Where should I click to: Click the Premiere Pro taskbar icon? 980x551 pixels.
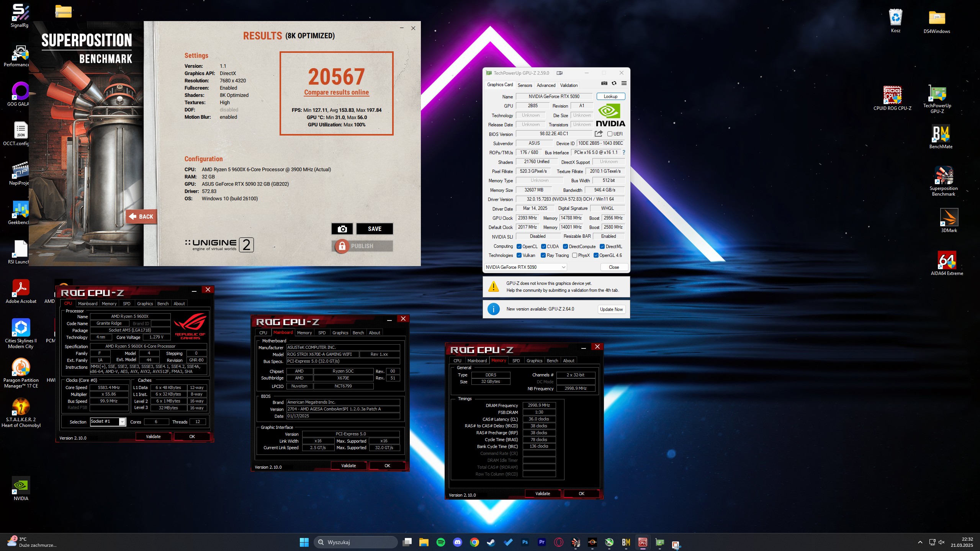pos(542,542)
